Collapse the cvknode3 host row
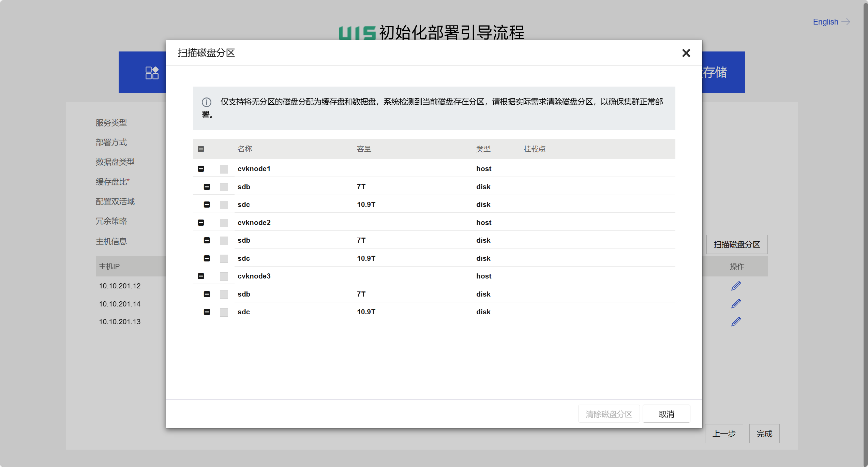Image resolution: width=868 pixels, height=467 pixels. point(201,276)
